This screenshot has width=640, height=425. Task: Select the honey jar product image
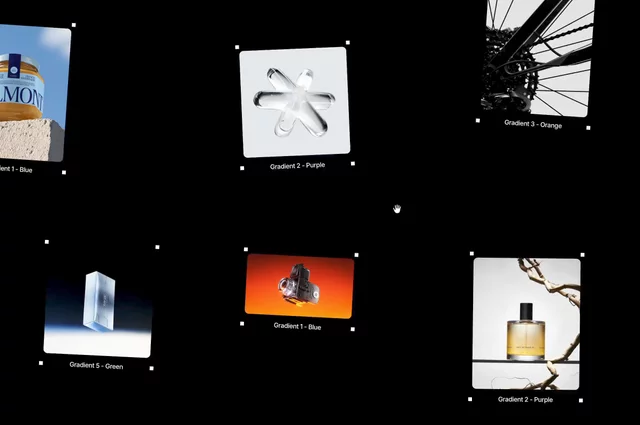(x=34, y=93)
